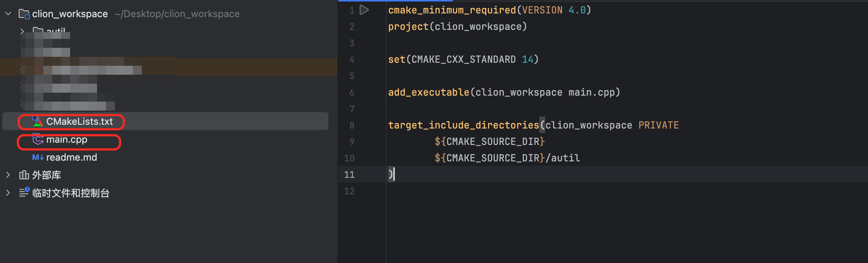
Task: Select the CMakeLists.txt file name in tree
Action: pos(79,121)
